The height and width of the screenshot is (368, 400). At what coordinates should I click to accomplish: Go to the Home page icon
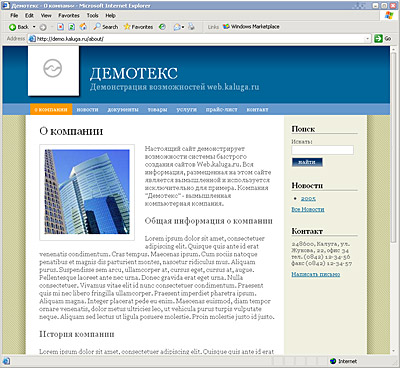(x=83, y=27)
